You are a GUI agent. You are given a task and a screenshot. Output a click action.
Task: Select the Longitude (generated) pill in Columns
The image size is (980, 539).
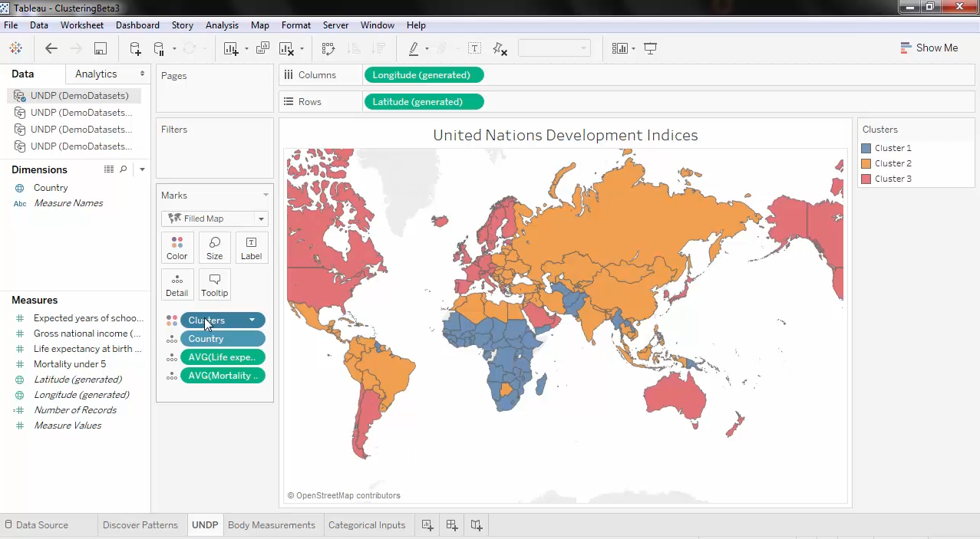coord(424,75)
